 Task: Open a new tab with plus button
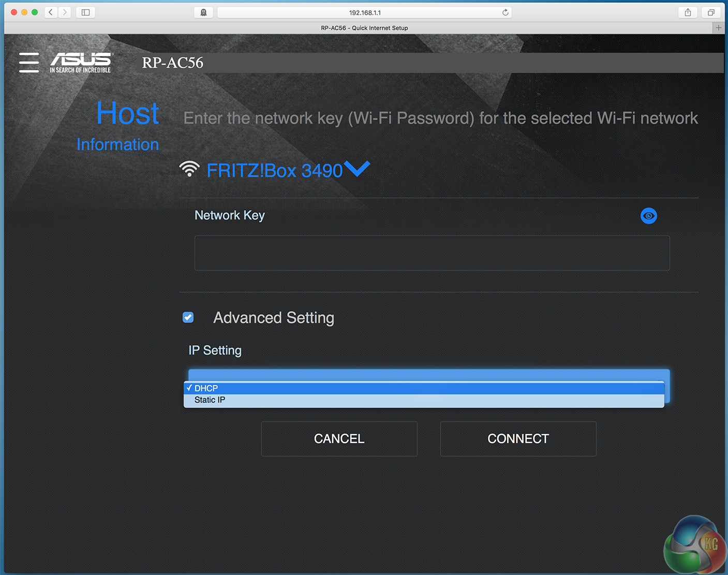718,28
